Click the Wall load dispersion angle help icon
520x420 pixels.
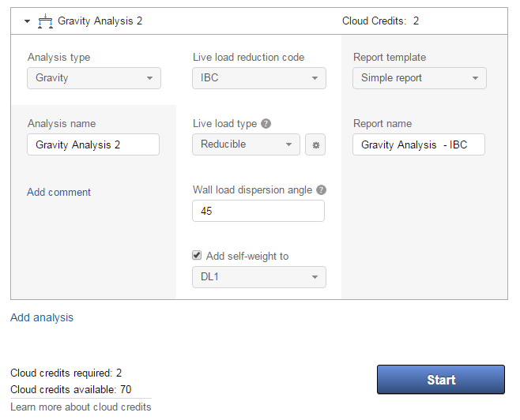pyautogui.click(x=321, y=190)
